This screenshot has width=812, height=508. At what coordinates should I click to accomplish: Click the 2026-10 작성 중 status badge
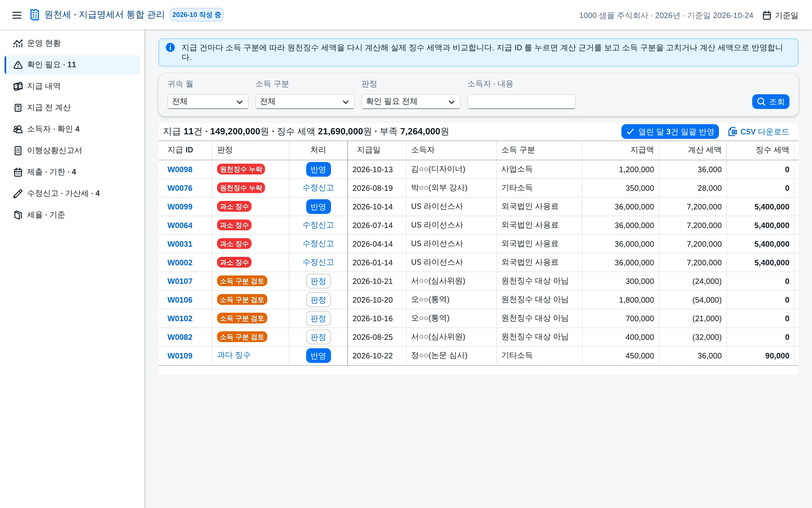point(197,15)
